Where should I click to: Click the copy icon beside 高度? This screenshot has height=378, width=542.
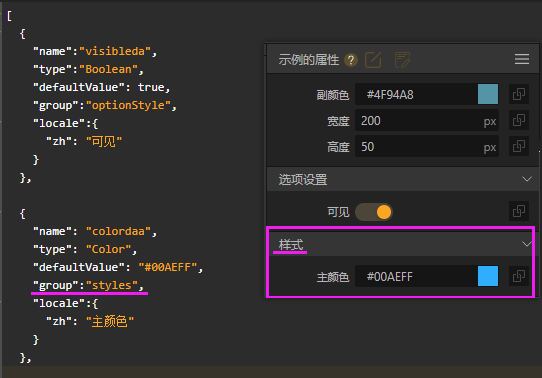(x=519, y=146)
